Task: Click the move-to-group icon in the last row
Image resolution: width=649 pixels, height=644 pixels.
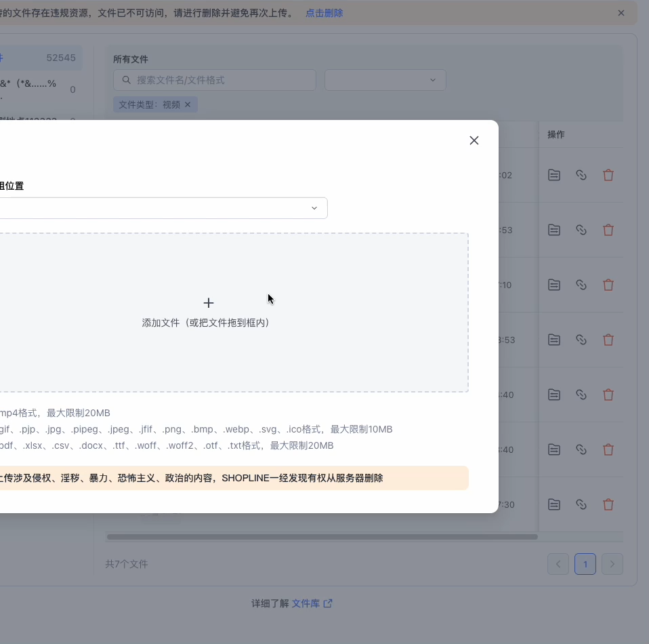Action: point(554,504)
